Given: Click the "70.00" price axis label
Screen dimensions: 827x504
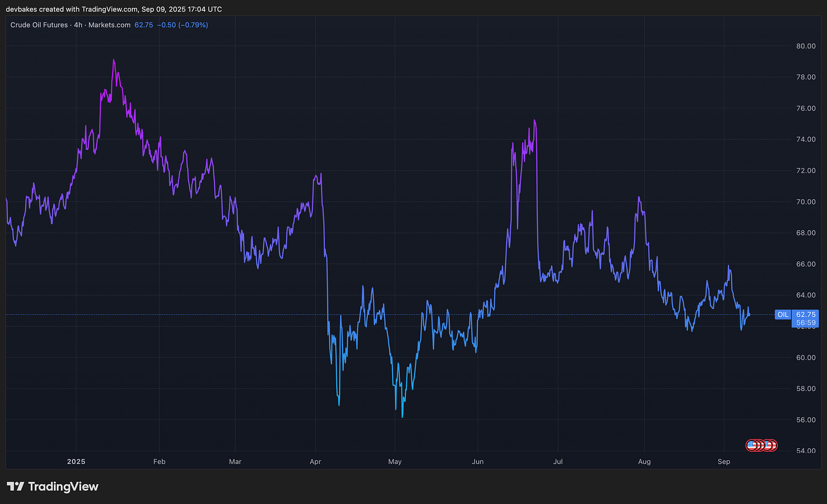Looking at the screenshot, I should coord(806,202).
